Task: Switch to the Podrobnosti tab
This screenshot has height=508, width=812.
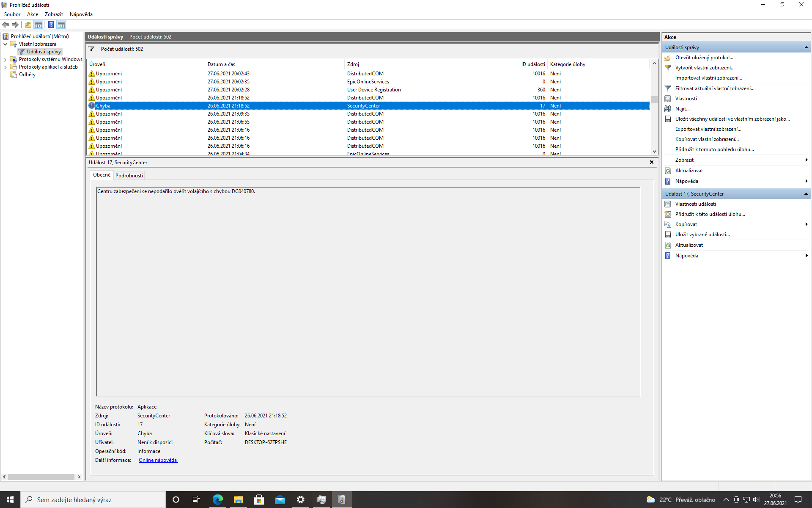Action: point(129,175)
